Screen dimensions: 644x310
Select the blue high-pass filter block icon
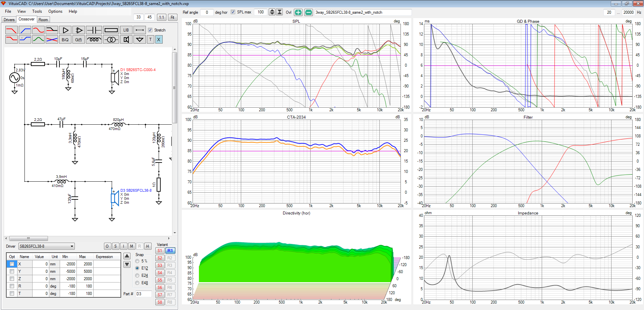25,30
